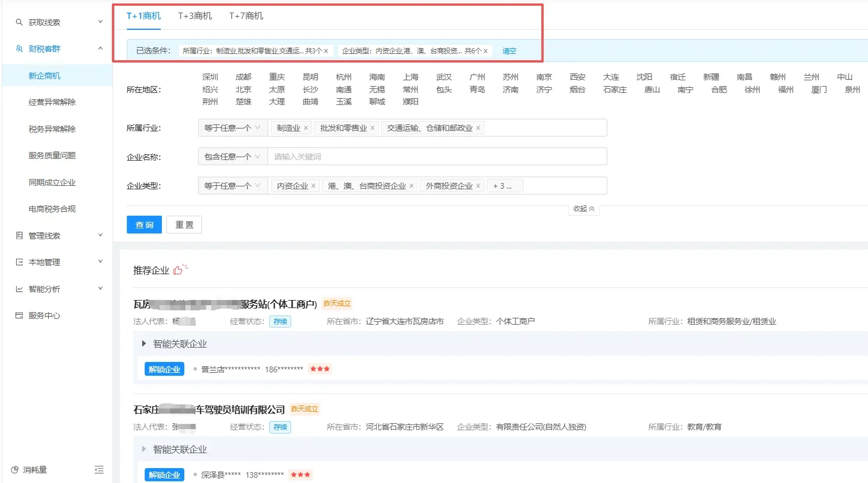Remove the 港、澳、台商投资企业 tag

[412, 186]
